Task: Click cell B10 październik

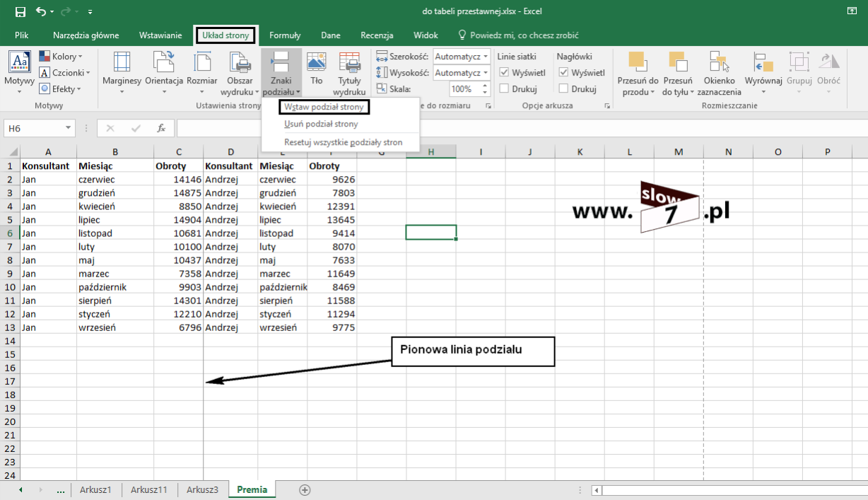Action: click(115, 287)
